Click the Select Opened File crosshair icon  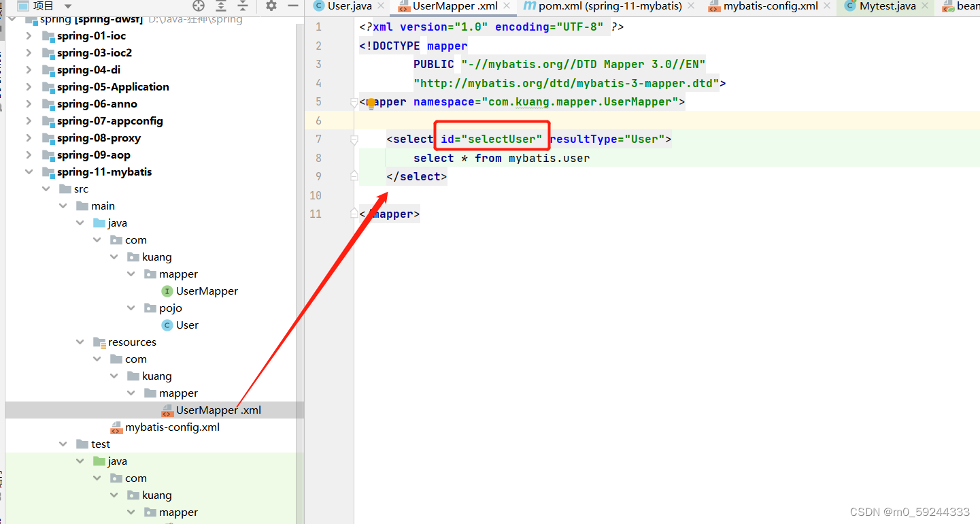[198, 5]
